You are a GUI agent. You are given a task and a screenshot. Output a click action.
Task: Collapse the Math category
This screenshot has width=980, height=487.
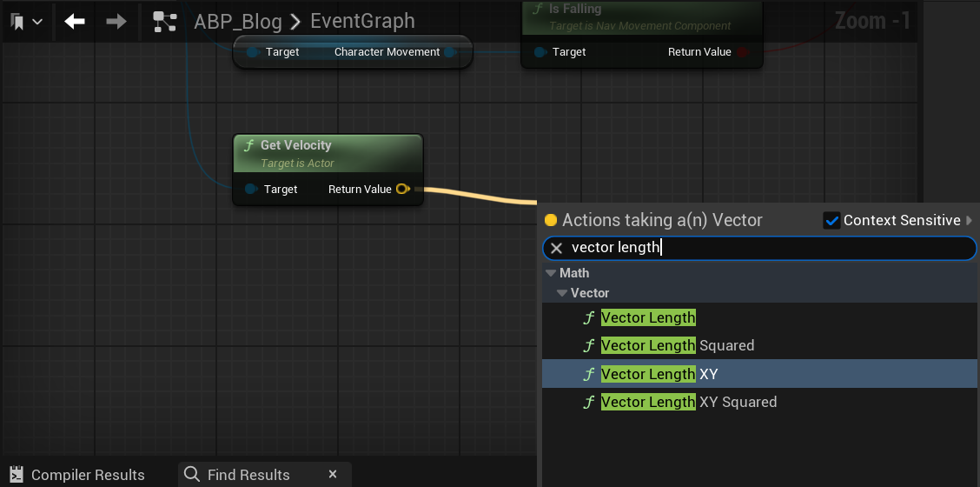[551, 273]
